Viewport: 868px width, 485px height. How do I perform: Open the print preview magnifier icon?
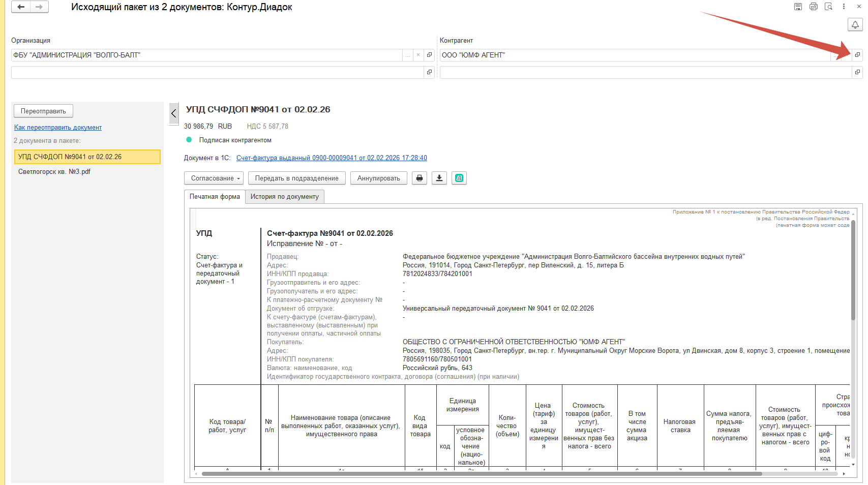click(828, 7)
